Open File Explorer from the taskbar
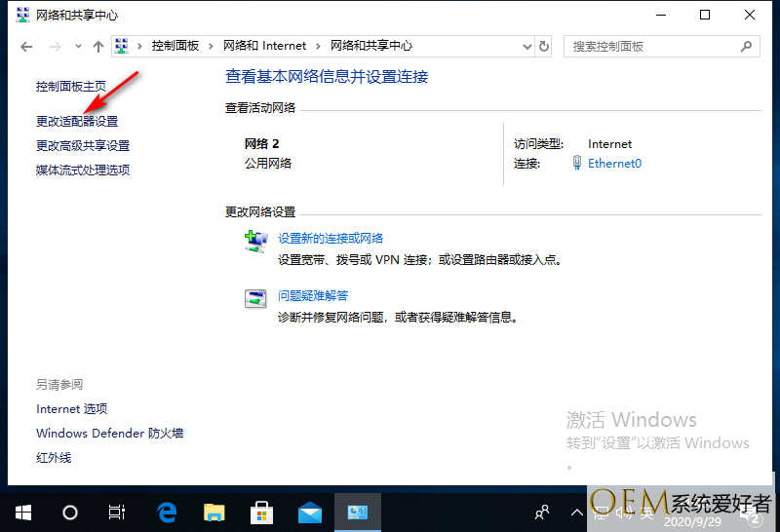 click(214, 512)
